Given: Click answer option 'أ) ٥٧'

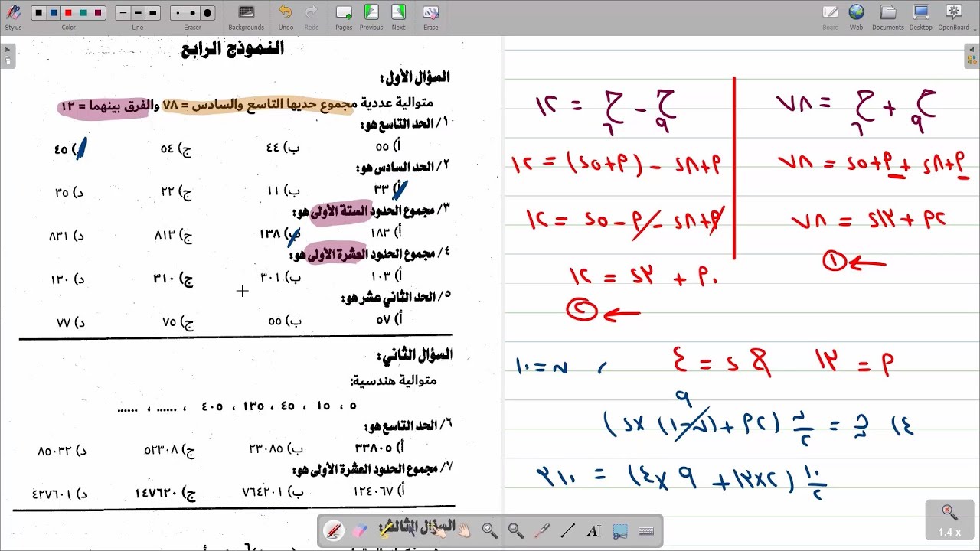Looking at the screenshot, I should coord(389,319).
